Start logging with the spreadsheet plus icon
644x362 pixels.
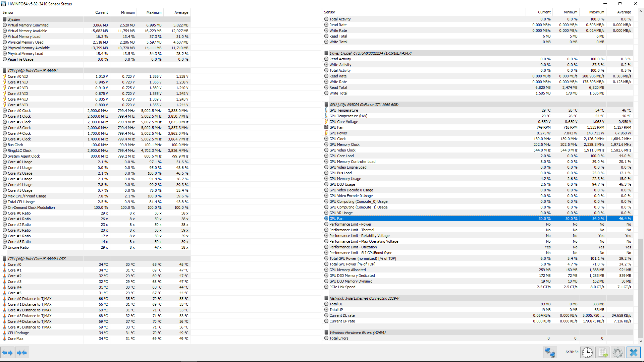pos(603,353)
